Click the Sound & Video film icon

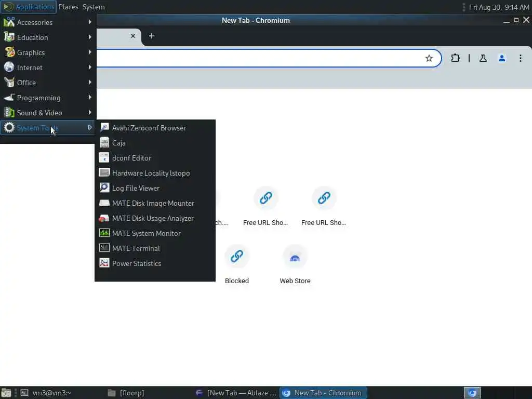coord(9,112)
